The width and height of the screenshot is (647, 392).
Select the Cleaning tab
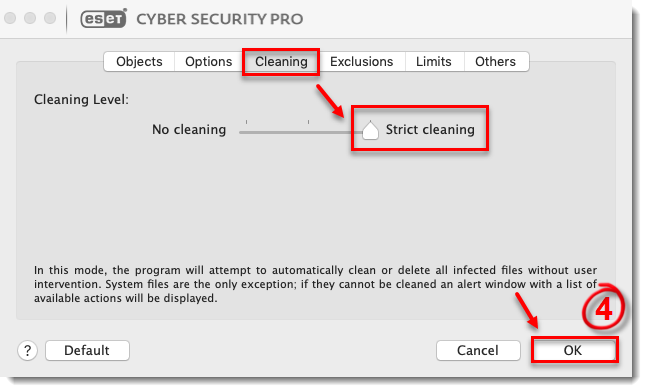point(281,61)
